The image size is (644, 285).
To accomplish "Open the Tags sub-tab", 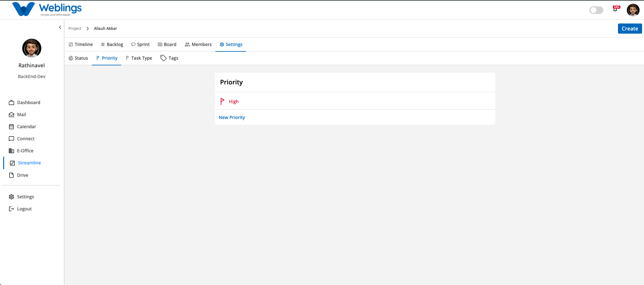I will (x=169, y=58).
